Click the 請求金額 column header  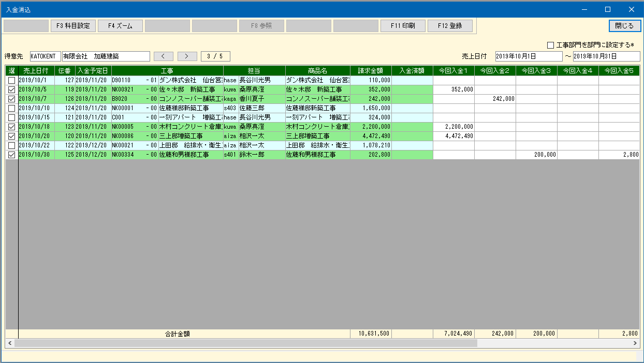click(371, 71)
